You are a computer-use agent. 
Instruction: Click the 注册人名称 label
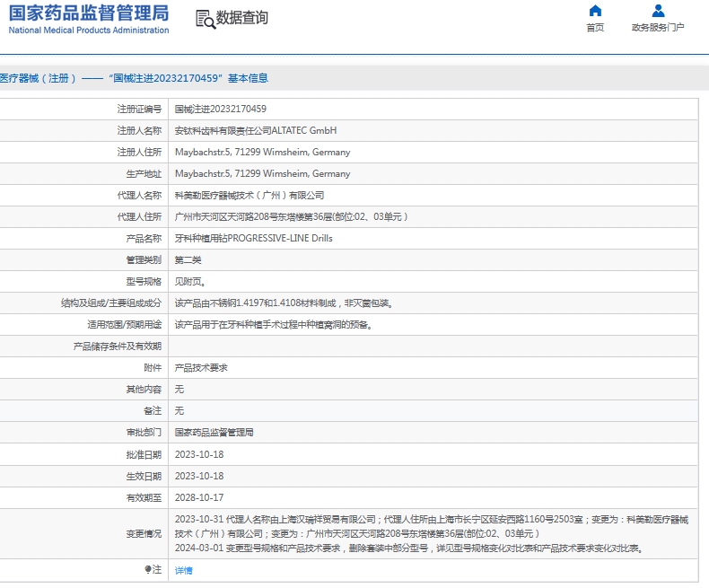(139, 131)
